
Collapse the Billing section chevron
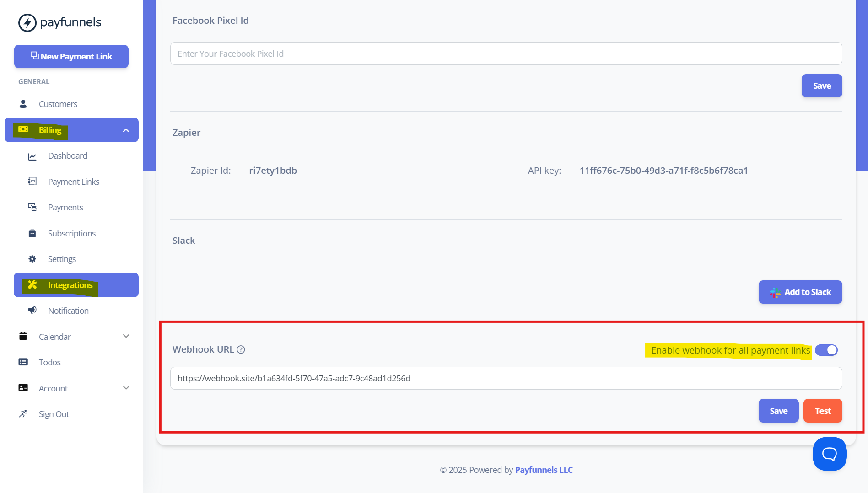click(x=126, y=130)
